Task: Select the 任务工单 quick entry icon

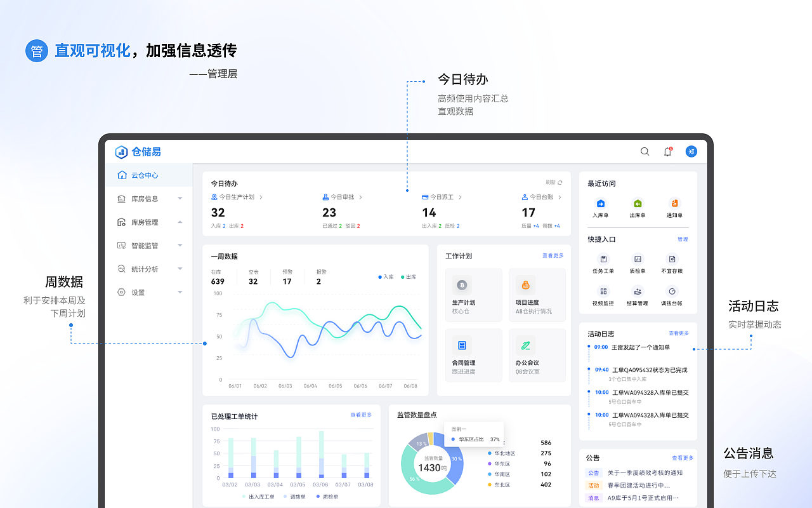Action: pyautogui.click(x=603, y=260)
